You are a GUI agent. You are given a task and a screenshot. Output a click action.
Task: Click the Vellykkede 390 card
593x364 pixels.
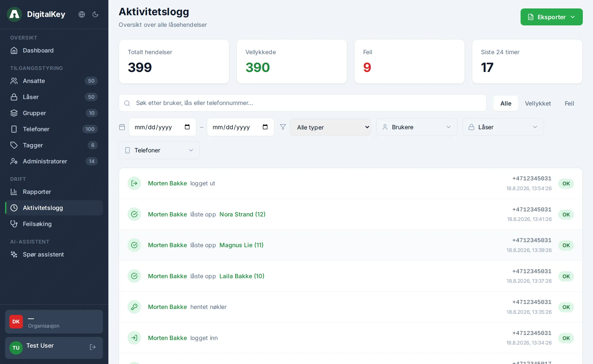(292, 62)
